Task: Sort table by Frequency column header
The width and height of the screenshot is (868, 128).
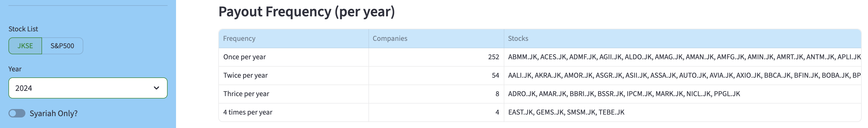Action: click(239, 39)
